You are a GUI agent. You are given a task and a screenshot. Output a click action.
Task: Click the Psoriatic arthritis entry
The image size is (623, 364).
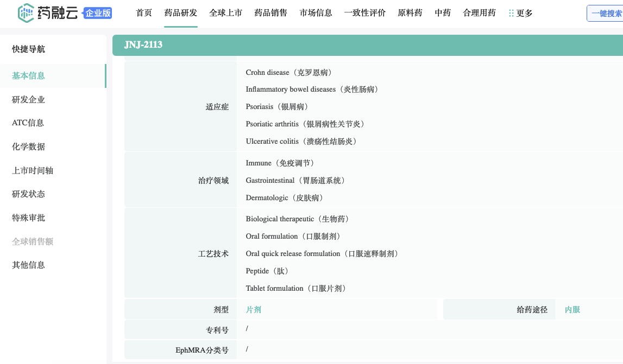(x=305, y=124)
